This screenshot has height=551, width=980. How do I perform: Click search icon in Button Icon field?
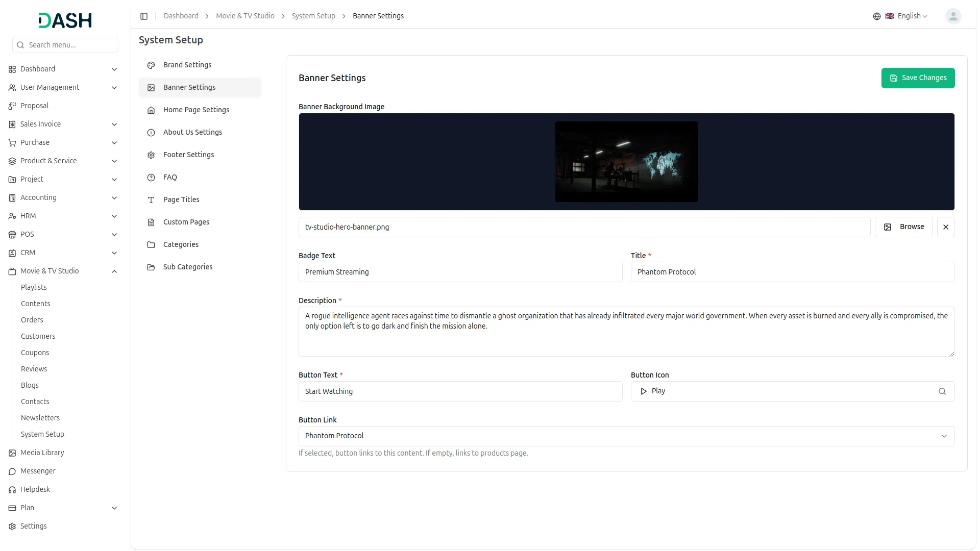click(942, 391)
